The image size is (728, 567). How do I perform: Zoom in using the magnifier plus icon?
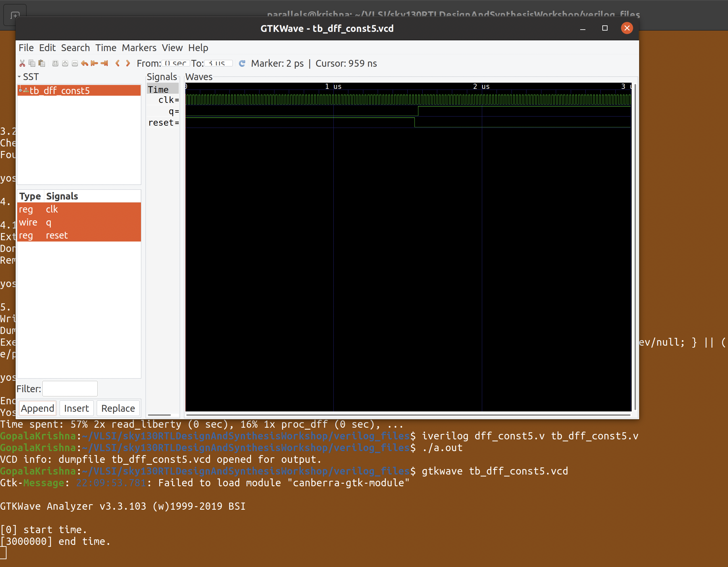tap(65, 63)
